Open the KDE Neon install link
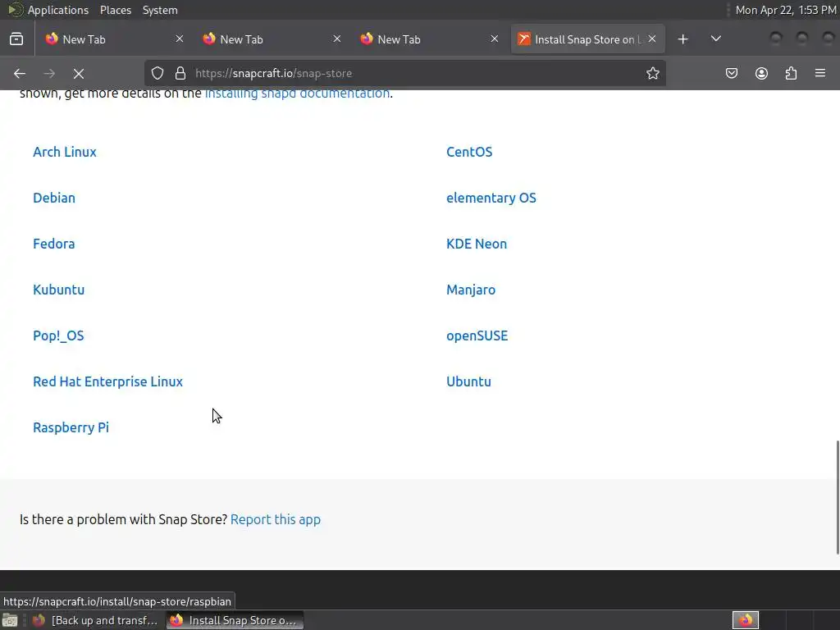The image size is (840, 630). coord(477,244)
